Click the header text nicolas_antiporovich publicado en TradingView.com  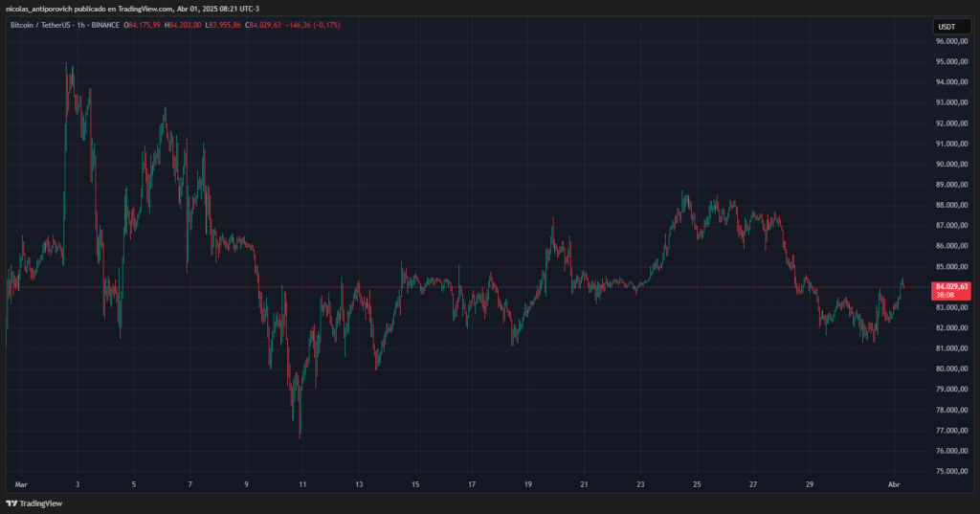[x=89, y=9]
